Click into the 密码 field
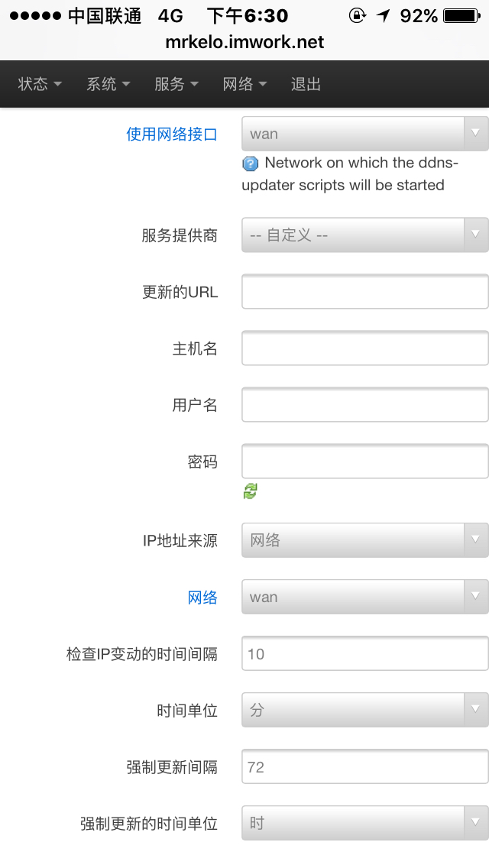This screenshot has height=868, width=489. point(364,462)
